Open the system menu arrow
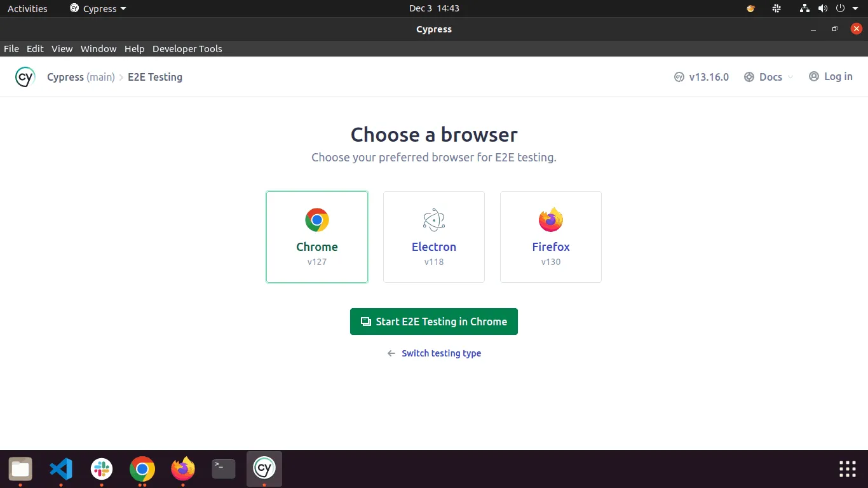The height and width of the screenshot is (488, 868). pos(855,9)
